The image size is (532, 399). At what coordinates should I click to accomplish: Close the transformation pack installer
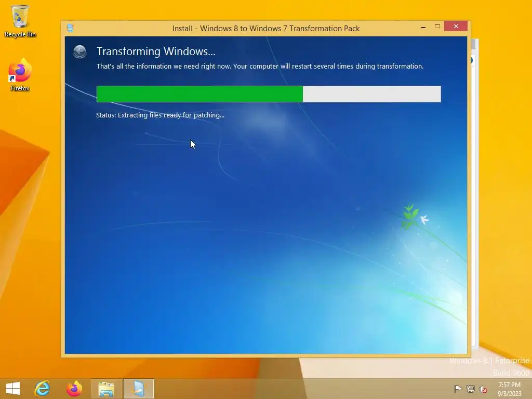(456, 26)
